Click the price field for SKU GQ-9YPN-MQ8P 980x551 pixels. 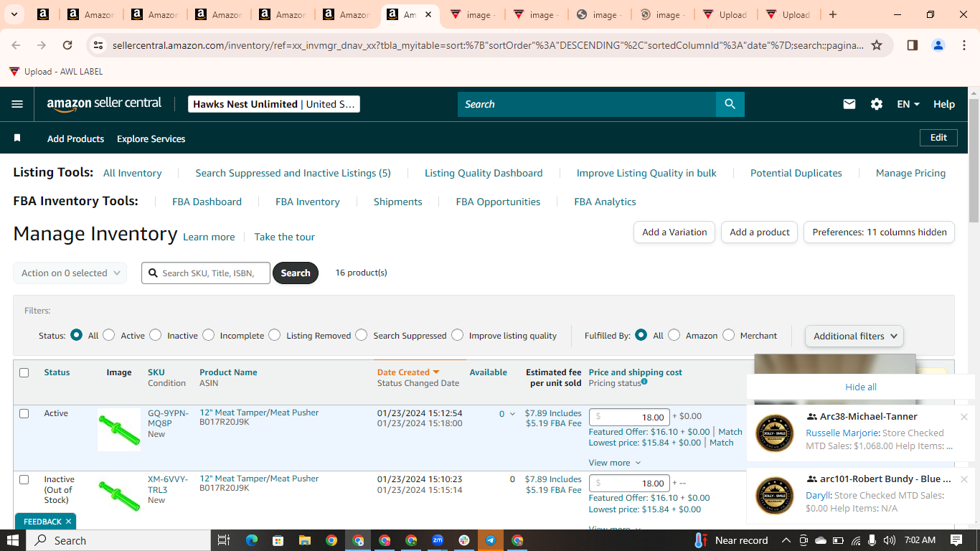tap(629, 417)
